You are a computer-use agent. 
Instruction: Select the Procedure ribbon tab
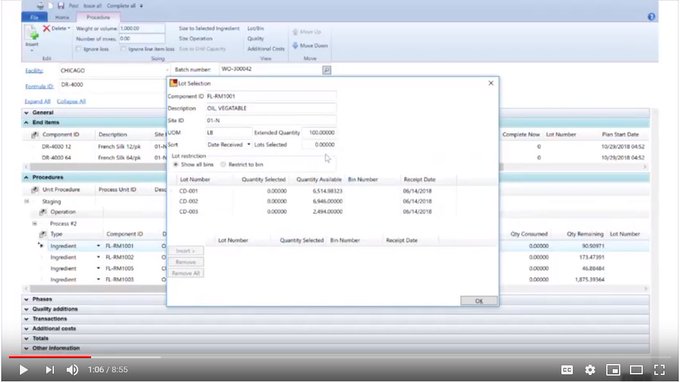(x=98, y=17)
